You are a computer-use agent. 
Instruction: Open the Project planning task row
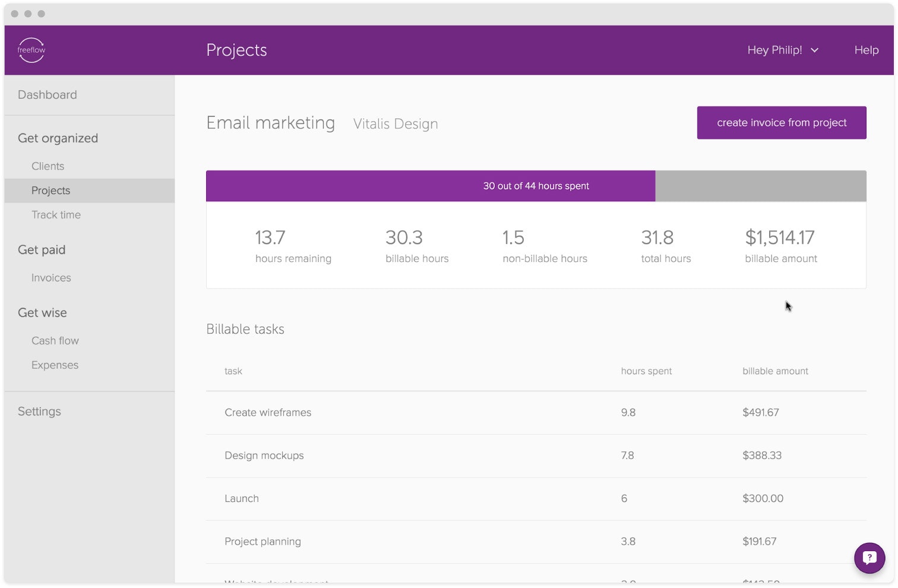pos(263,542)
